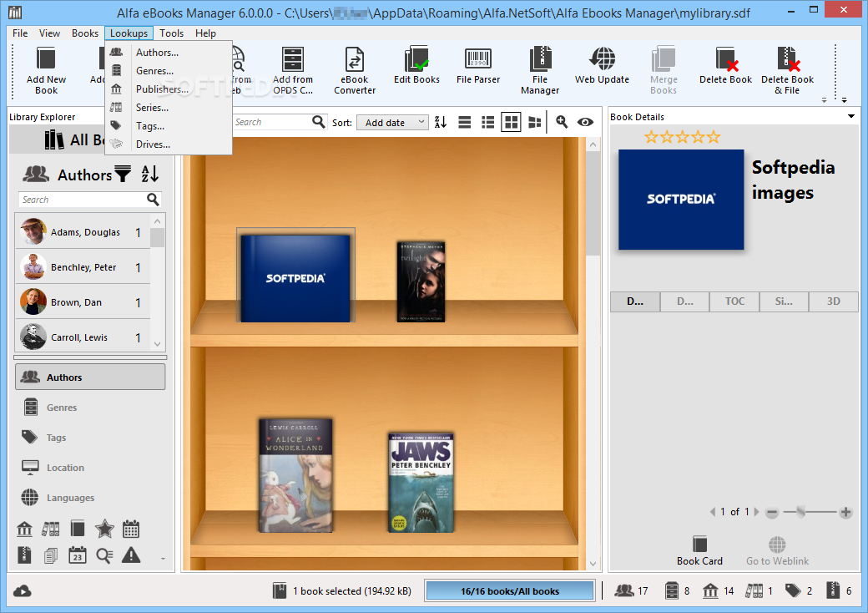Switch to the 3D tab in Book Details
The height and width of the screenshot is (613, 868).
tap(834, 301)
